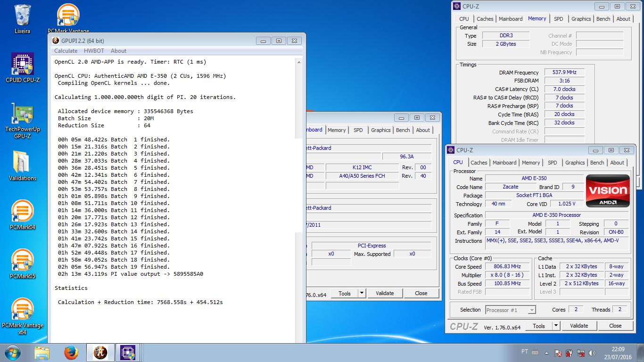Click Tools button in the front CPU-Z window
This screenshot has width=644, height=362.
538,326
